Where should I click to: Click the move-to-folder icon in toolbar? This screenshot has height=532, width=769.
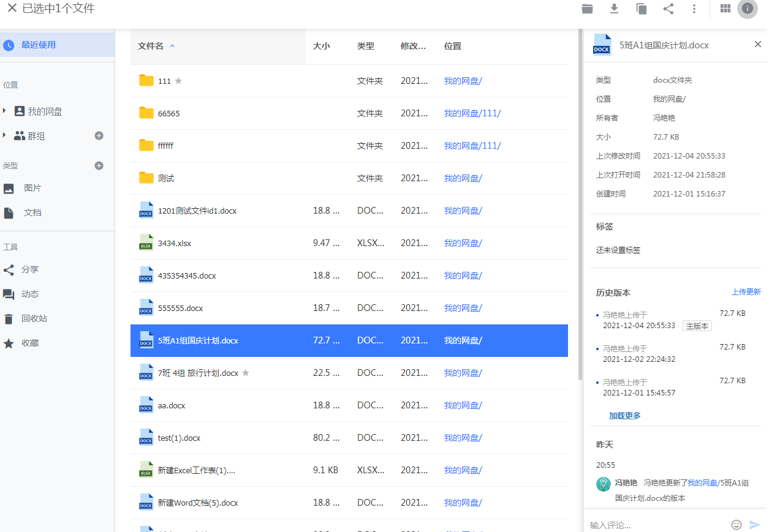(587, 9)
